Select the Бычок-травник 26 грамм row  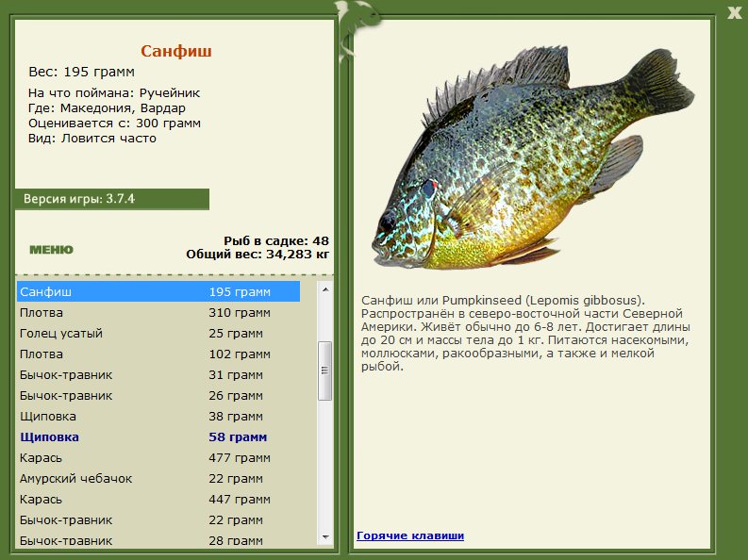(158, 396)
